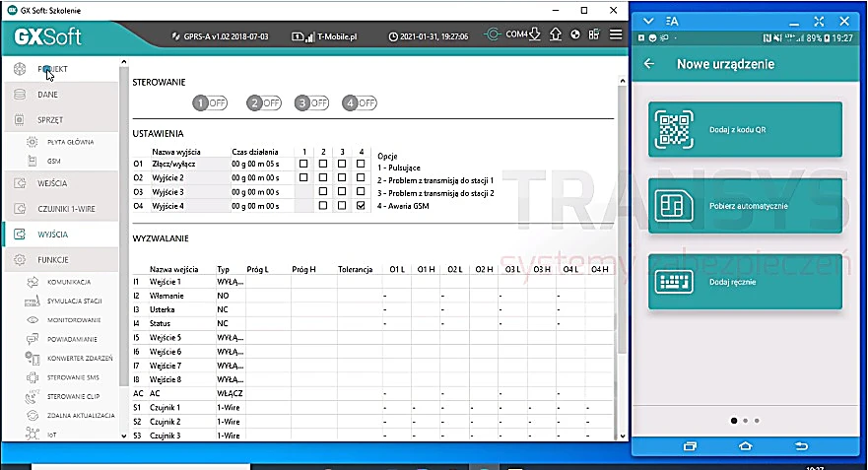The width and height of the screenshot is (868, 470).
Task: Tap the Dodaj ręcznie button
Action: pos(745,282)
